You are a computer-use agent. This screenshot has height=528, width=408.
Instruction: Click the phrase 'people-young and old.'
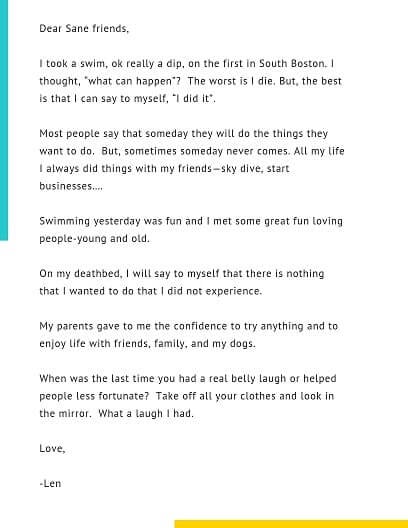pyautogui.click(x=94, y=239)
